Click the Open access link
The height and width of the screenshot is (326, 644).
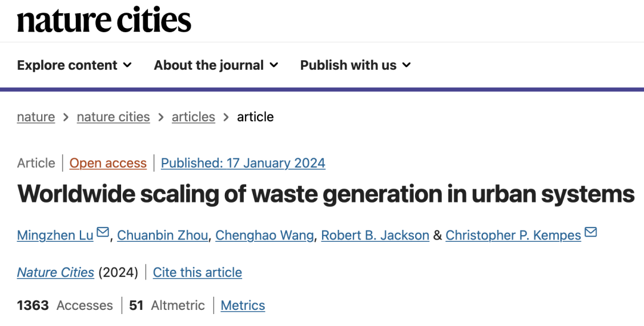(108, 163)
